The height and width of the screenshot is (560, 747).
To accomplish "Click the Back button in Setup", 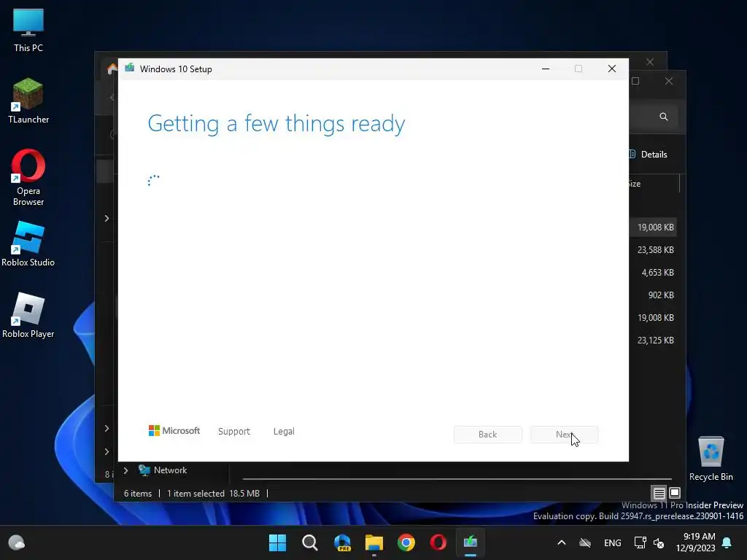I will tap(488, 435).
